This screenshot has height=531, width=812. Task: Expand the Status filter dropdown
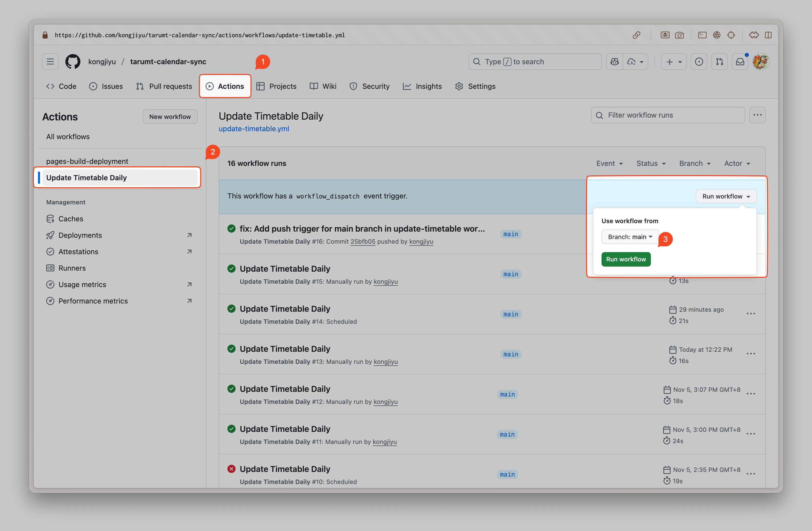pyautogui.click(x=651, y=164)
